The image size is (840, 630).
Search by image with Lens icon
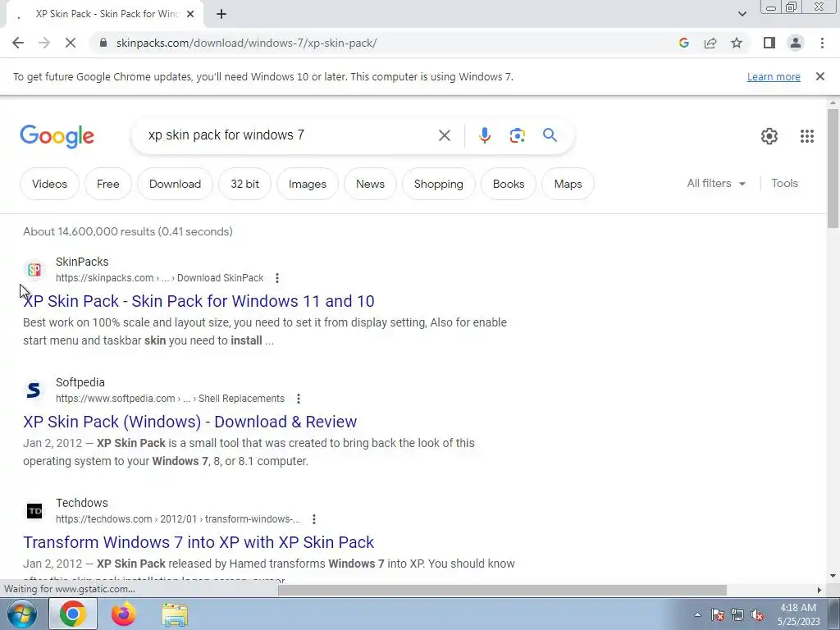point(517,135)
